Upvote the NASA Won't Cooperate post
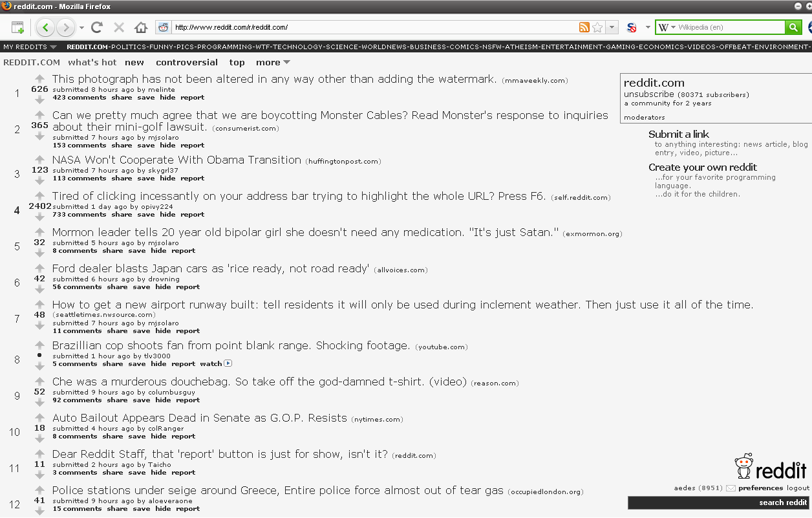Screen dimensions: 812x518 click(x=39, y=160)
